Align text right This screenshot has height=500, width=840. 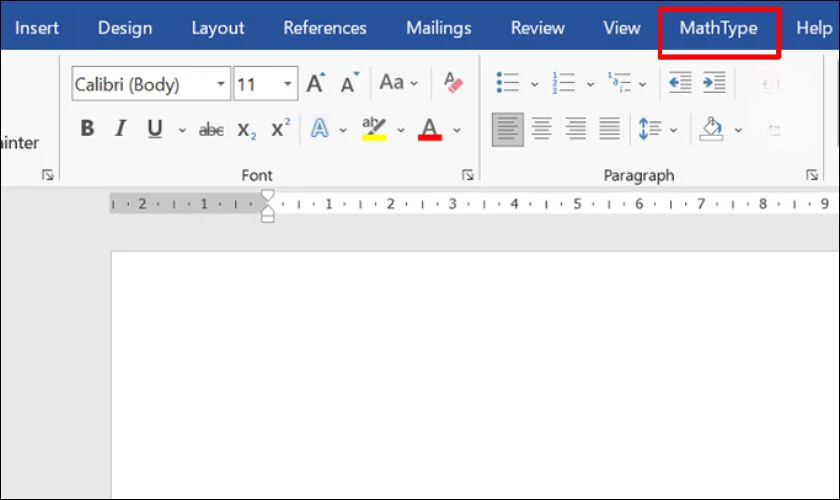(575, 129)
